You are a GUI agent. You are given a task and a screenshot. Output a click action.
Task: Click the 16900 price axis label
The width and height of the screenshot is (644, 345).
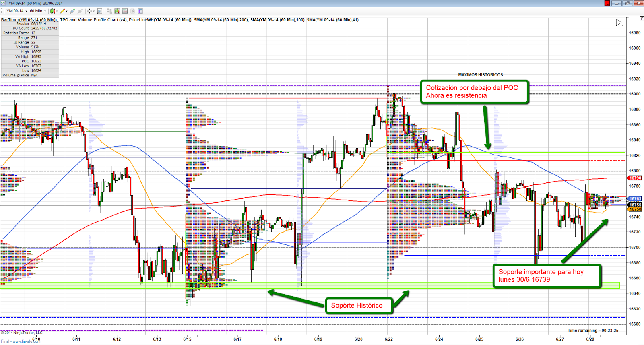[x=635, y=94]
